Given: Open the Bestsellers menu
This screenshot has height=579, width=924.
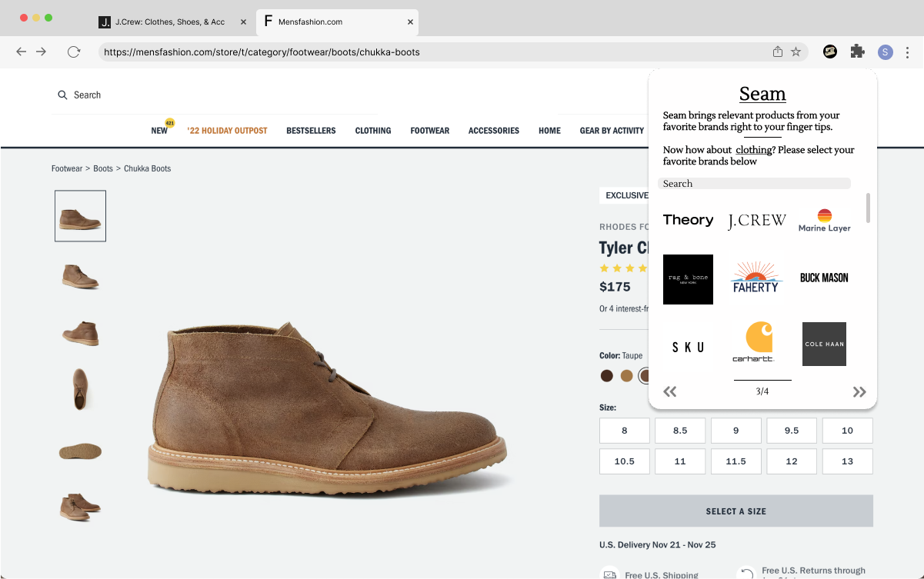Looking at the screenshot, I should point(311,131).
